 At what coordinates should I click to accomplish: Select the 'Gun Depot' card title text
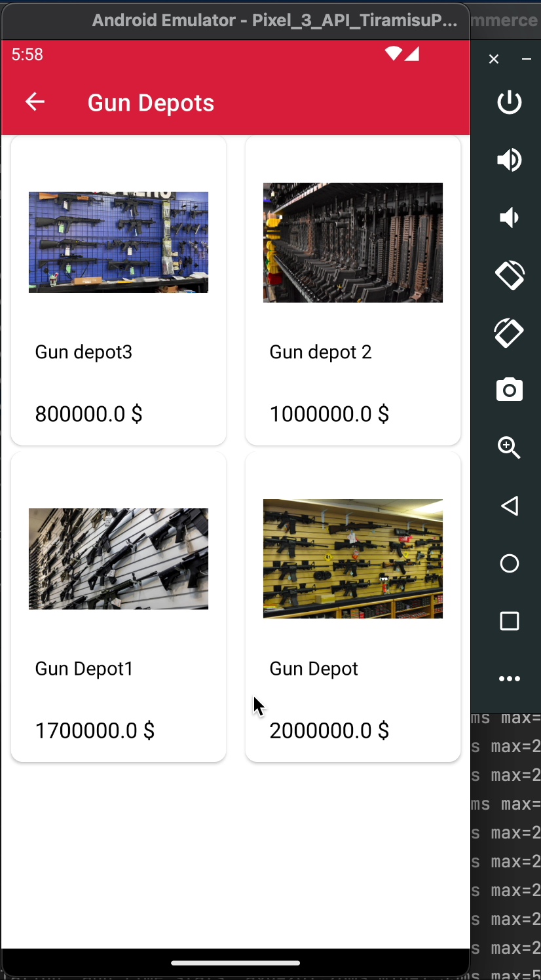click(314, 669)
